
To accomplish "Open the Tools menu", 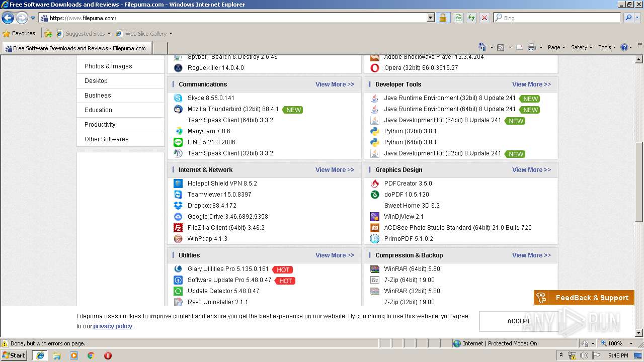I will tap(607, 47).
